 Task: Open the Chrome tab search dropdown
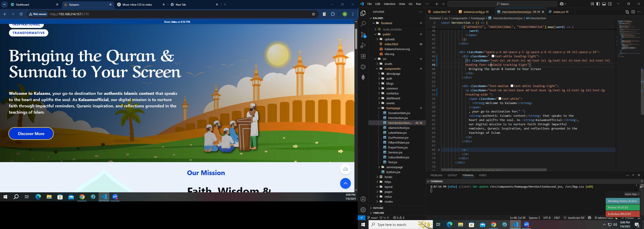pos(4,4)
